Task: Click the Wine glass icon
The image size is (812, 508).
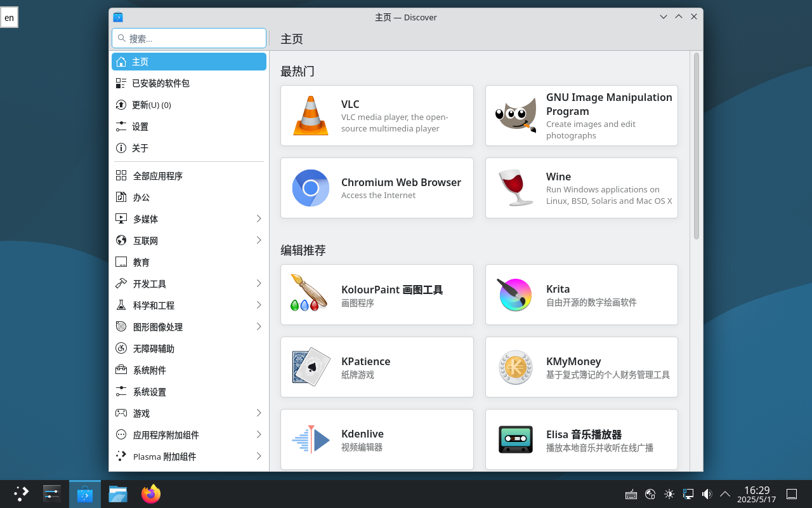Action: [x=516, y=188]
